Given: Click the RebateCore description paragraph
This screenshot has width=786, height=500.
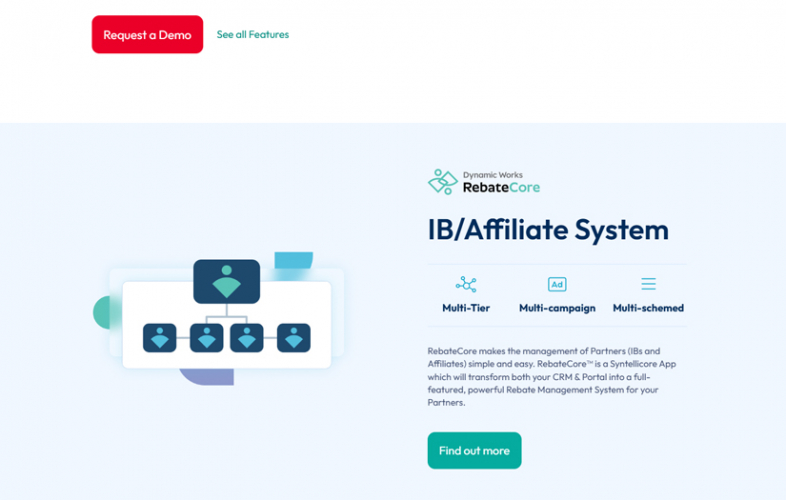Looking at the screenshot, I should pos(551,377).
